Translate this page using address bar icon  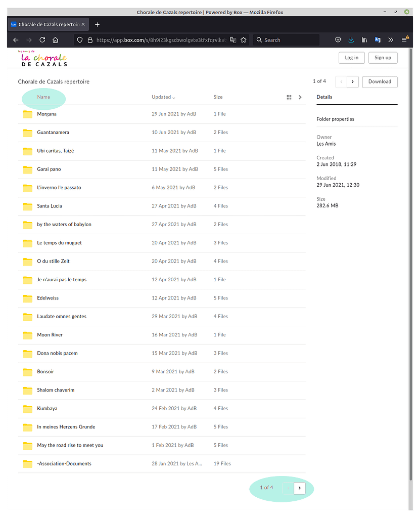coord(233,40)
